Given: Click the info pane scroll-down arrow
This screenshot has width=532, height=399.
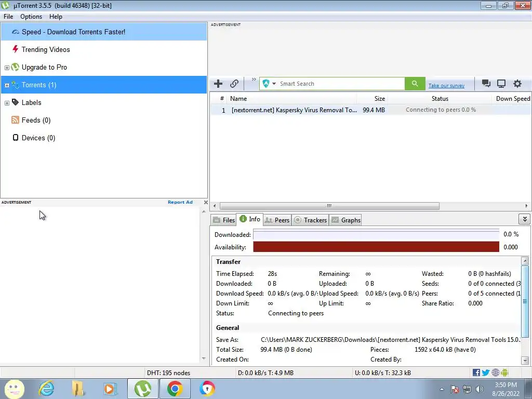Looking at the screenshot, I should pos(525,361).
